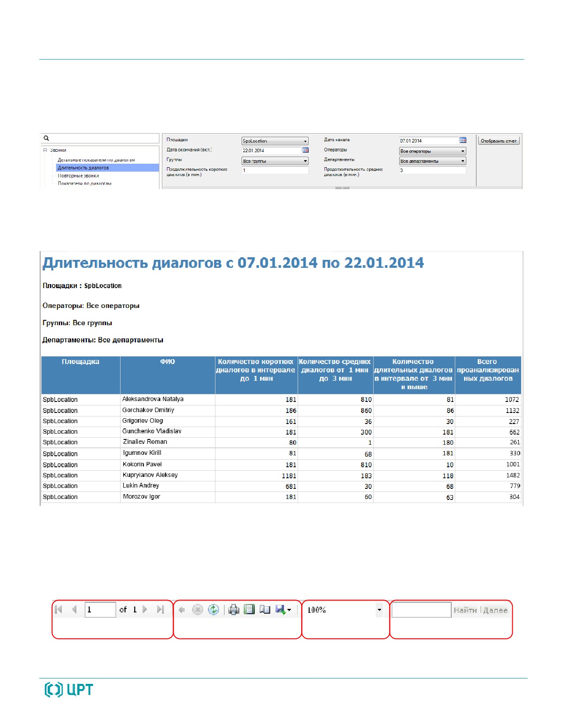Click the medium dialog duration field containing 3
The width and height of the screenshot is (563, 728).
[x=432, y=170]
